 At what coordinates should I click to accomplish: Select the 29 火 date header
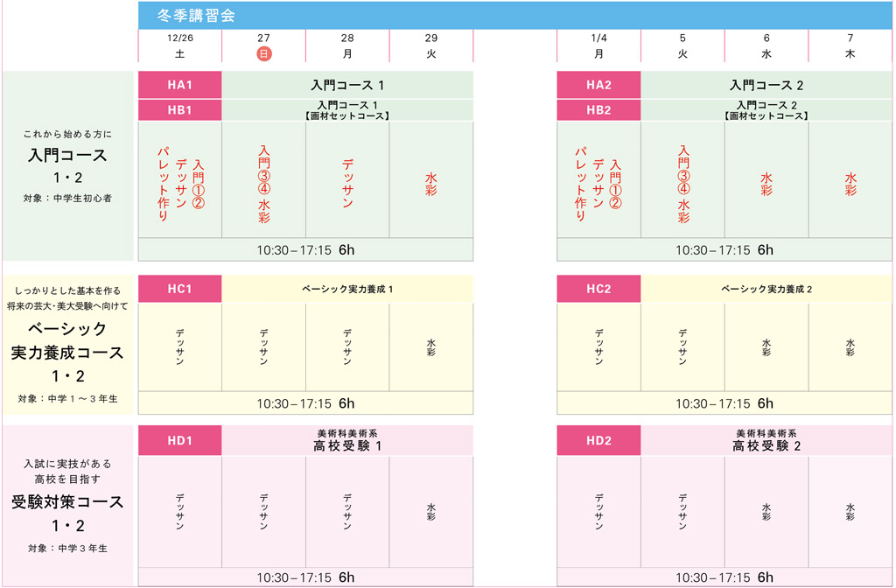click(x=431, y=45)
